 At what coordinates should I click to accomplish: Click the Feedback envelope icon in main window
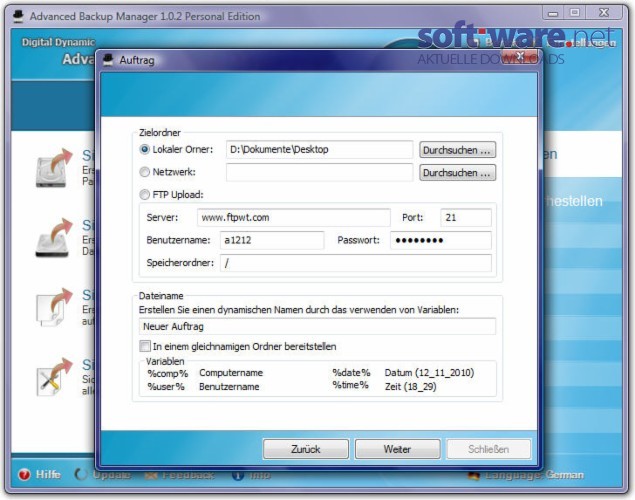[151, 475]
